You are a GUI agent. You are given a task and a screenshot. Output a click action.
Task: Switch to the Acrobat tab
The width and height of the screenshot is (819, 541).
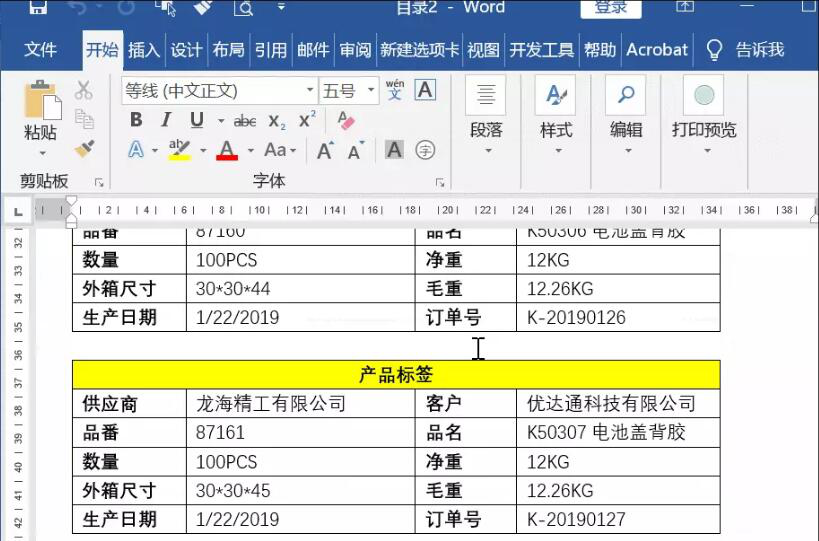point(657,50)
